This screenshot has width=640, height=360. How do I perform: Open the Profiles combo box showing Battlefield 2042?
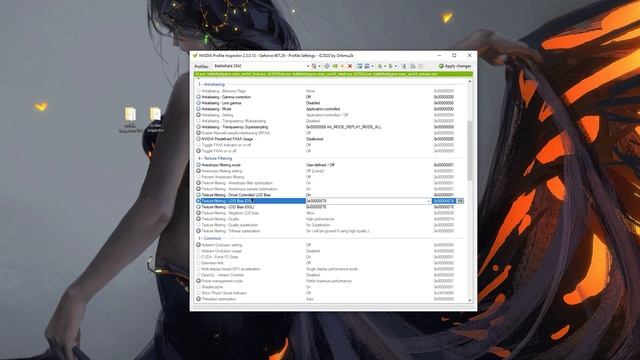coord(262,66)
